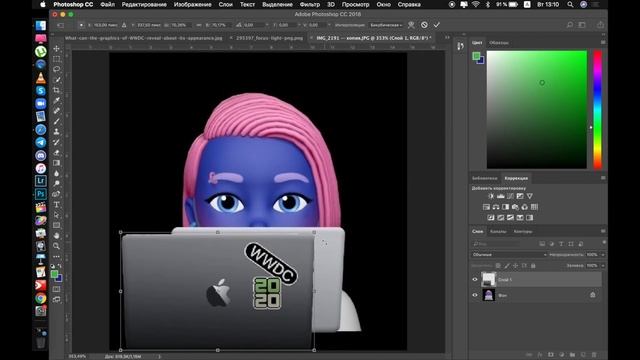
Task: Add a Color Balance adjustment layer
Action: (x=496, y=207)
